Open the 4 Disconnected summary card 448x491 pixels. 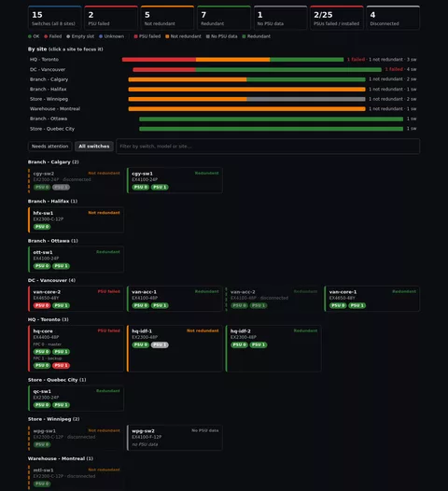[x=393, y=18]
